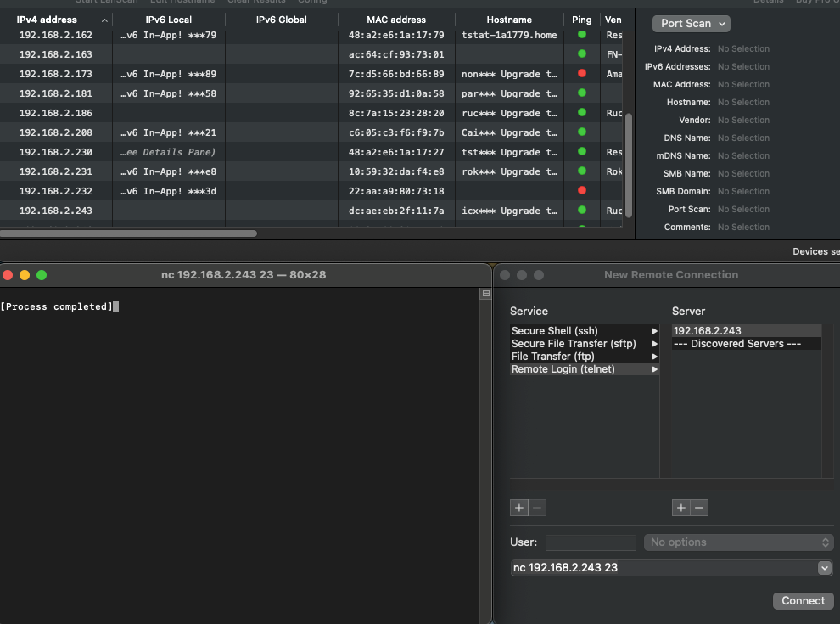Screen dimensions: 840x624
Task: Click the User input field
Action: click(x=591, y=542)
